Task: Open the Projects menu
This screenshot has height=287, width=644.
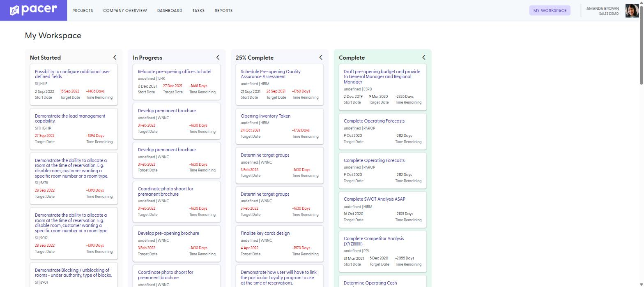Action: pyautogui.click(x=83, y=11)
